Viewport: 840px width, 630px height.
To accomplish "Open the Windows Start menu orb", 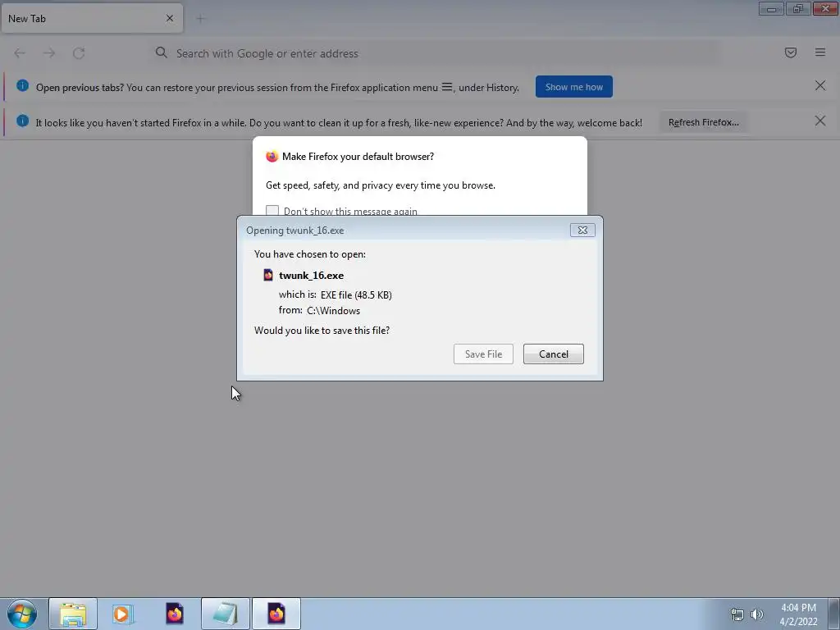I will pos(22,614).
